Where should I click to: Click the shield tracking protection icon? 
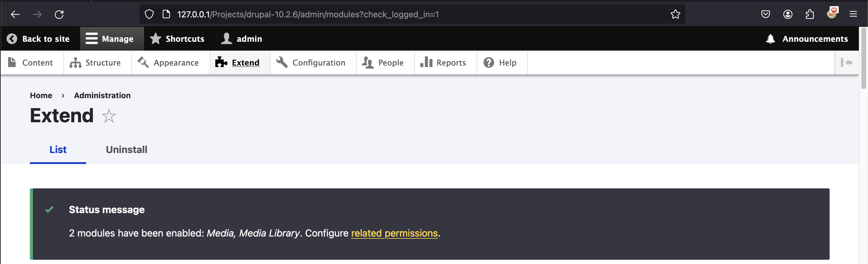(x=149, y=14)
